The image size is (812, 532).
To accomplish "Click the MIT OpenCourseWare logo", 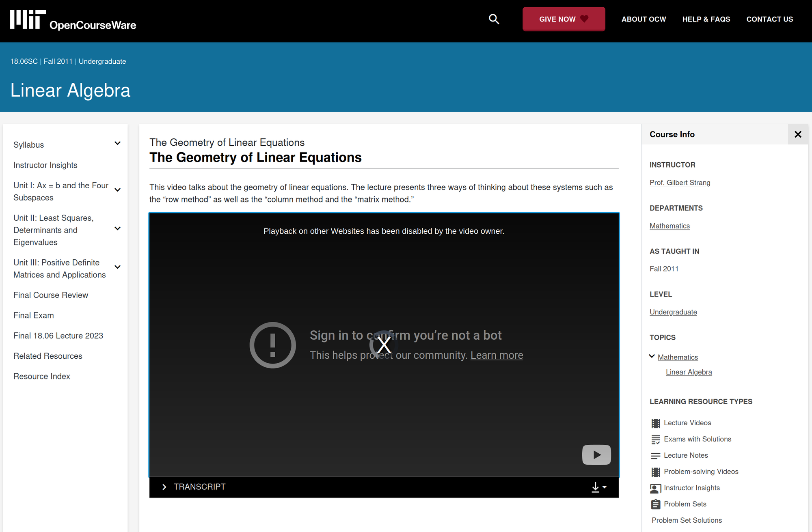I will 73,20.
